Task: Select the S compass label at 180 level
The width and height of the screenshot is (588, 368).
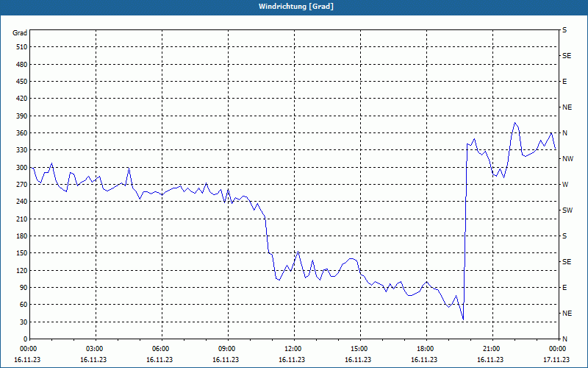Action: pos(564,236)
